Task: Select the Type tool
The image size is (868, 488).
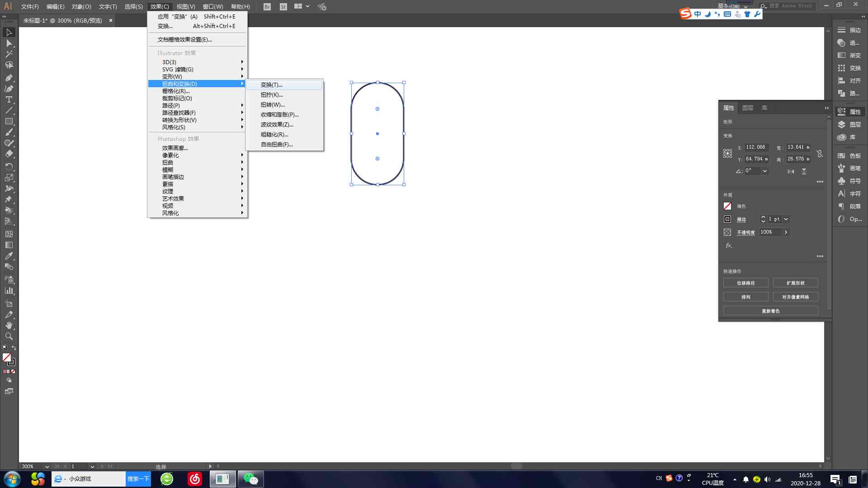Action: 9,99
